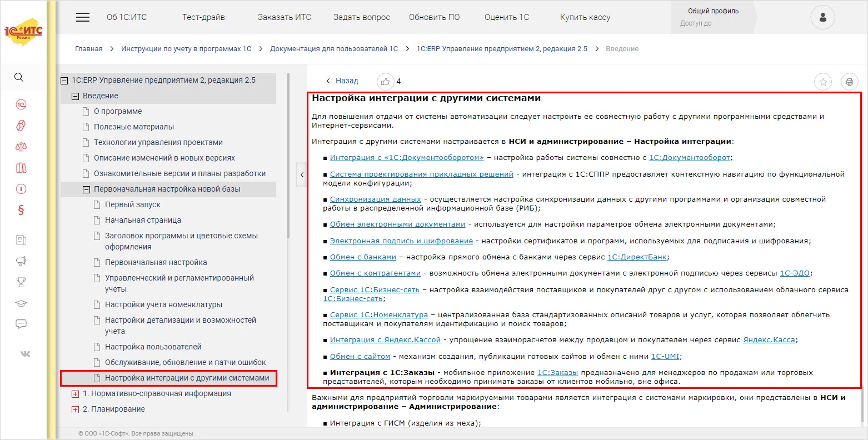Collapse the contents panel with the arrow handle
The image size is (868, 440).
302,175
